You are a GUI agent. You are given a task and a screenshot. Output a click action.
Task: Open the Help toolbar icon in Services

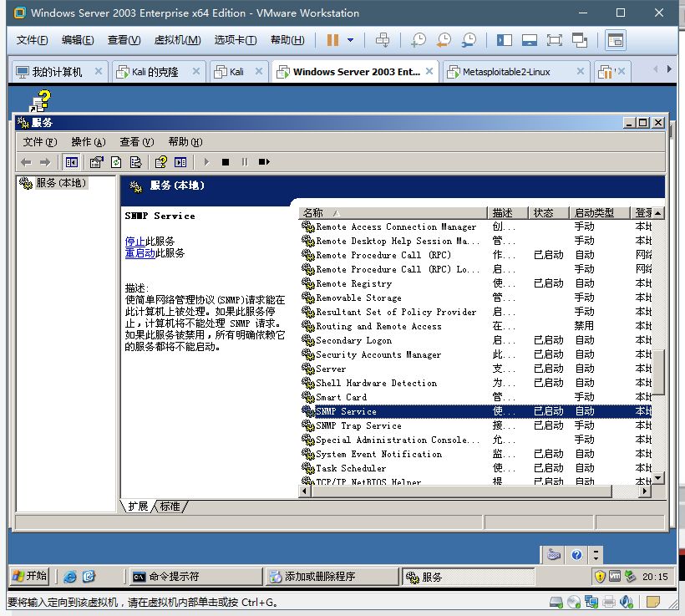click(160, 162)
